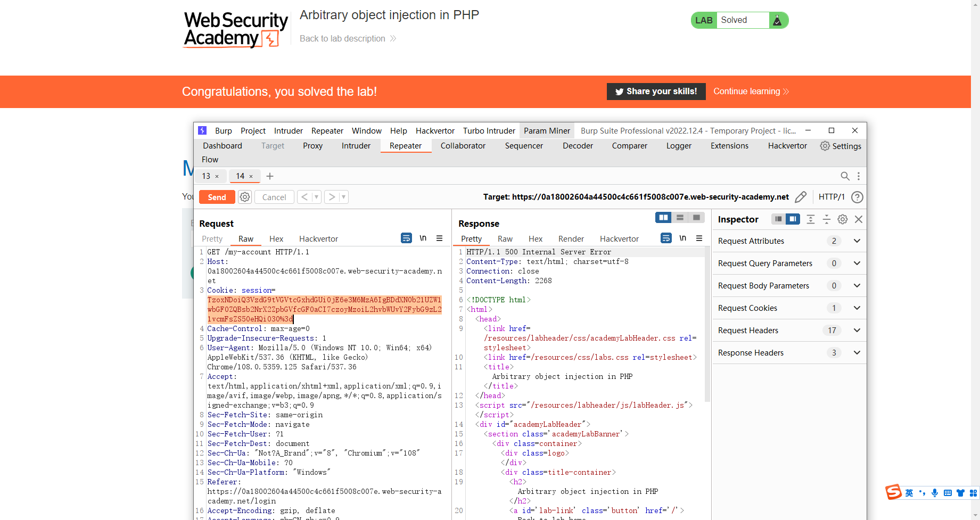Image resolution: width=980 pixels, height=520 pixels.
Task: Open the Param Miner menu
Action: click(547, 131)
